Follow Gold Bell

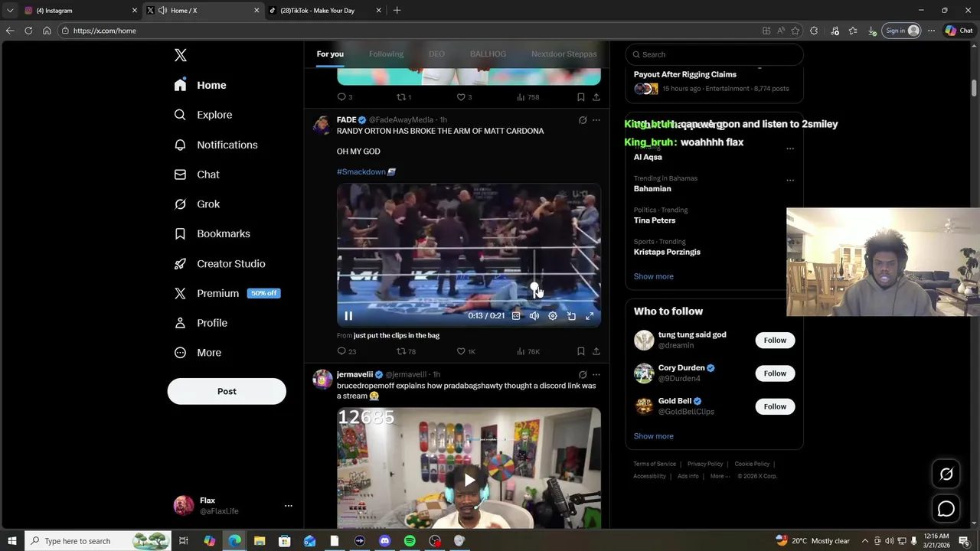(775, 406)
